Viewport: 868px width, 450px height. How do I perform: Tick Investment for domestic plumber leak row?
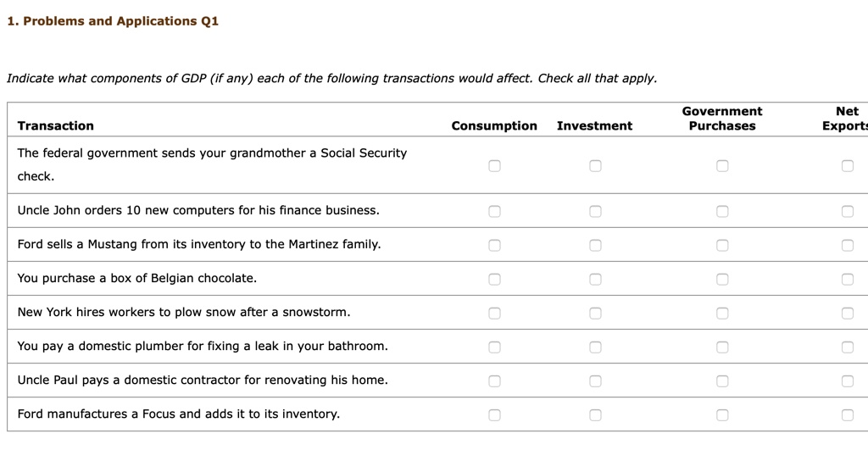[x=595, y=347]
